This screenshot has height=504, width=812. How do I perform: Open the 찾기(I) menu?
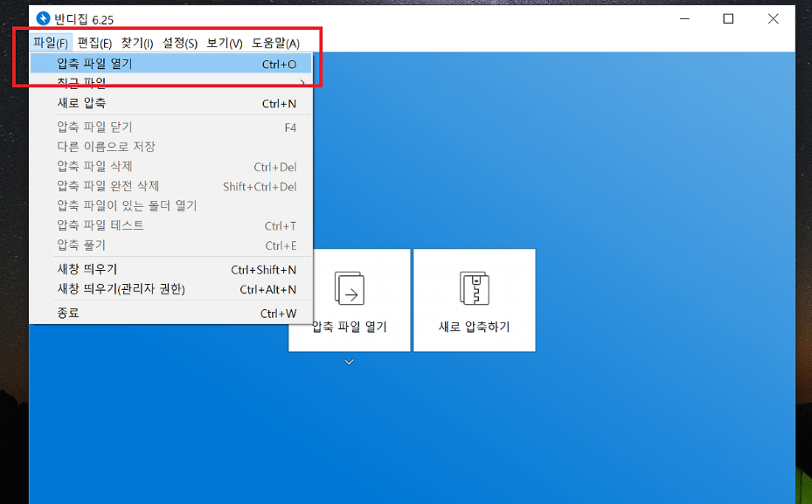click(x=137, y=43)
